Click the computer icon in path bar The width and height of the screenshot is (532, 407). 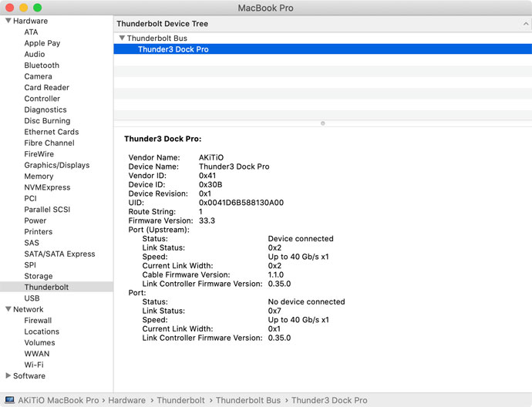tap(8, 401)
